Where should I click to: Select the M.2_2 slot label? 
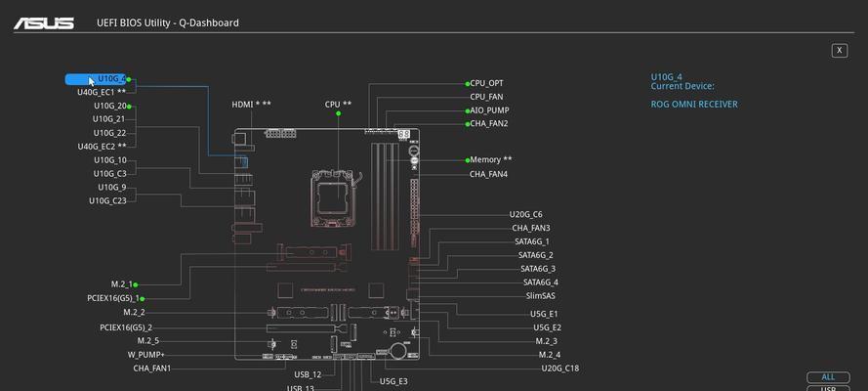134,313
